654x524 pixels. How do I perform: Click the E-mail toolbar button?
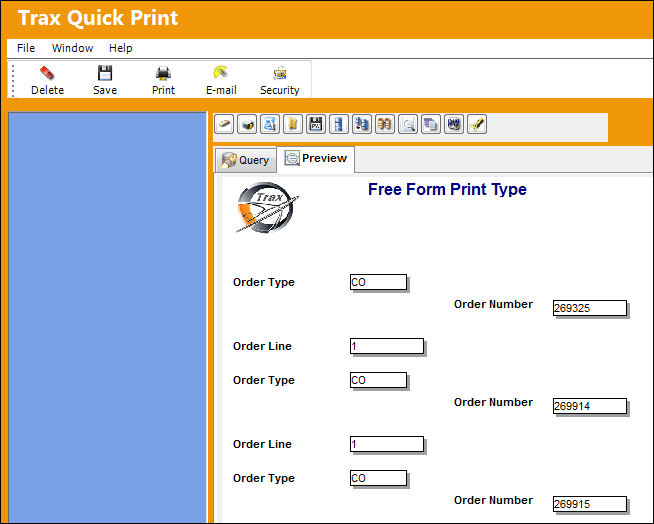221,80
